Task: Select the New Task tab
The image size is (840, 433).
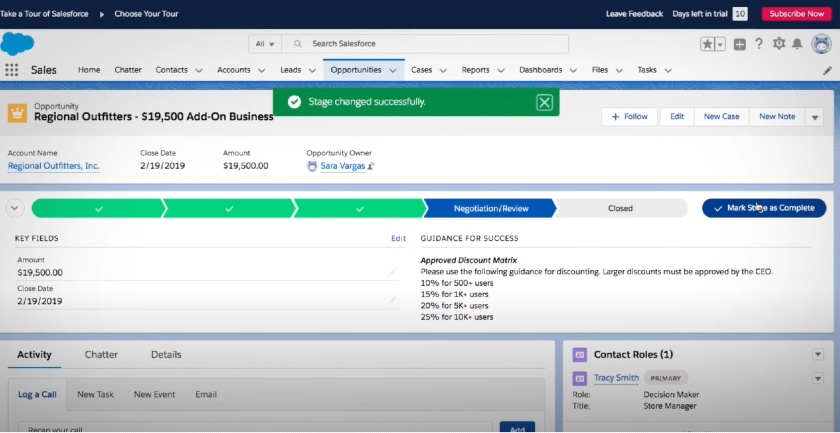Action: tap(95, 394)
